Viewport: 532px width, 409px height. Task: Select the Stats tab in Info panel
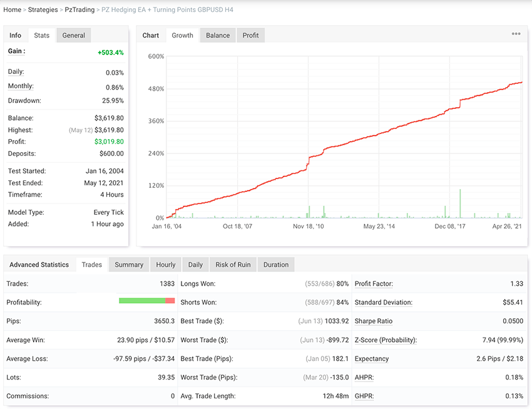(42, 35)
